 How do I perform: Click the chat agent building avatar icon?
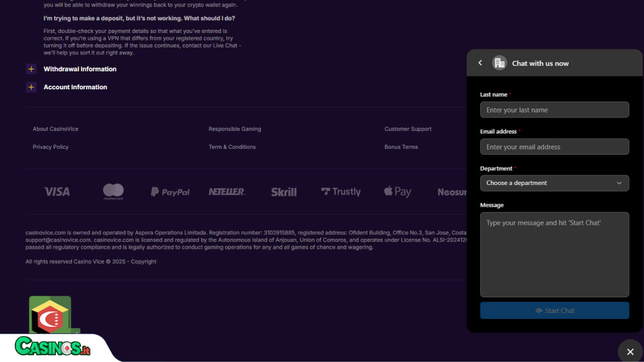(499, 63)
